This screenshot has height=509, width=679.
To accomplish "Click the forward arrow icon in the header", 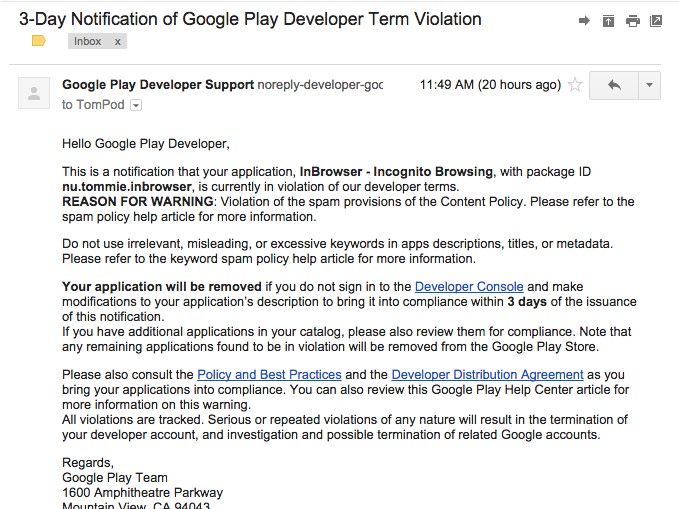I will [x=584, y=20].
